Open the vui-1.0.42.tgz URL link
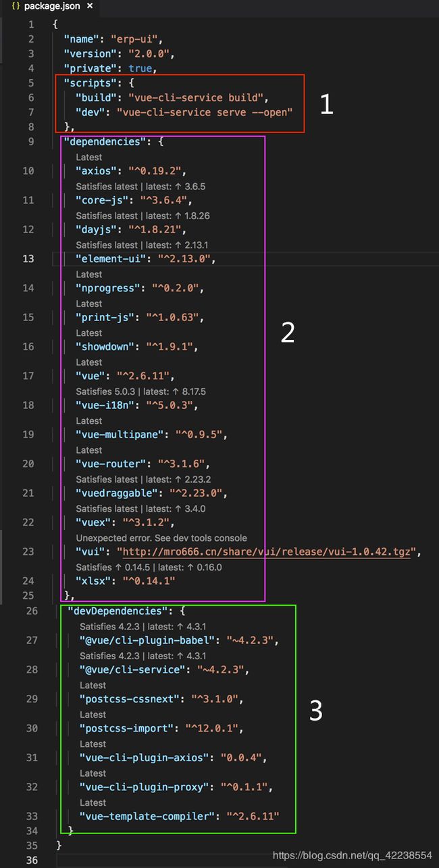 pos(265,552)
